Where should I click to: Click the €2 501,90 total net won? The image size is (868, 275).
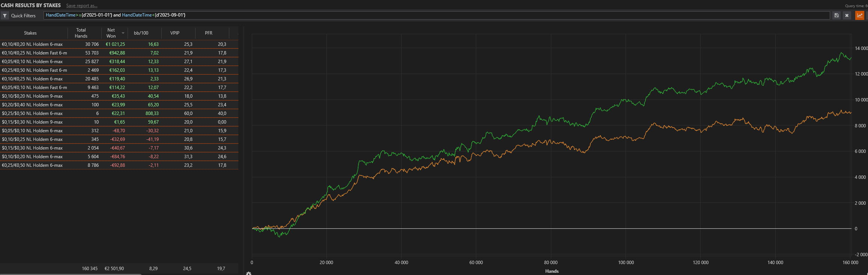click(114, 269)
